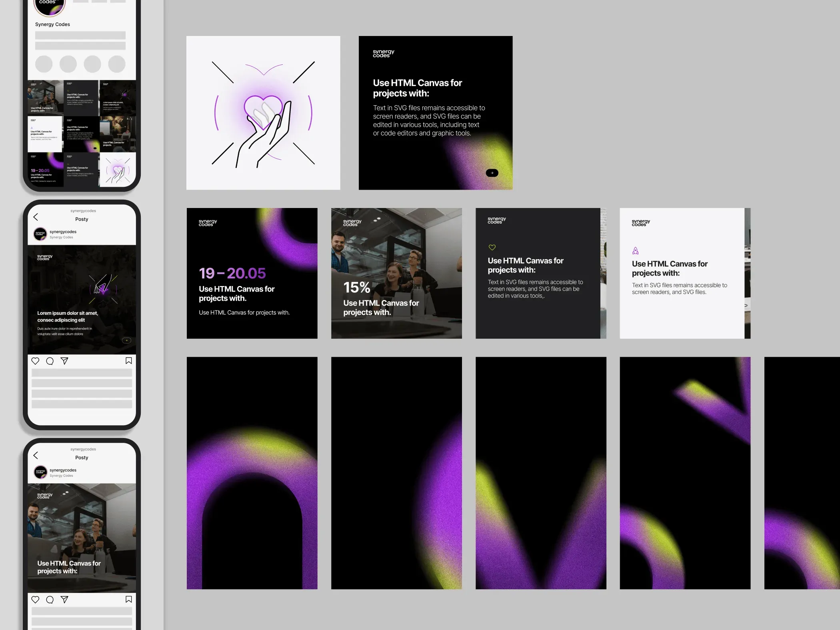The width and height of the screenshot is (840, 630).
Task: Click 'or code editors and graphic tools.' text line
Action: coord(422,133)
